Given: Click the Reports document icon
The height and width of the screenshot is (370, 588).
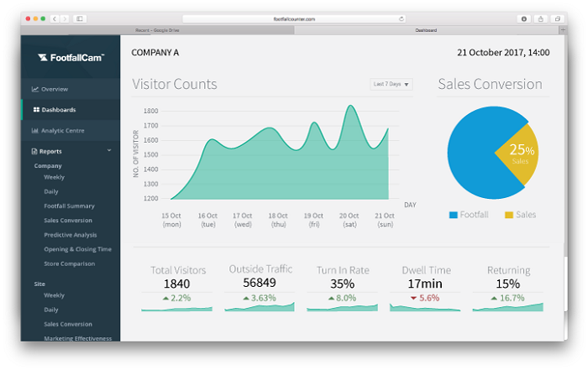Looking at the screenshot, I should (x=34, y=152).
